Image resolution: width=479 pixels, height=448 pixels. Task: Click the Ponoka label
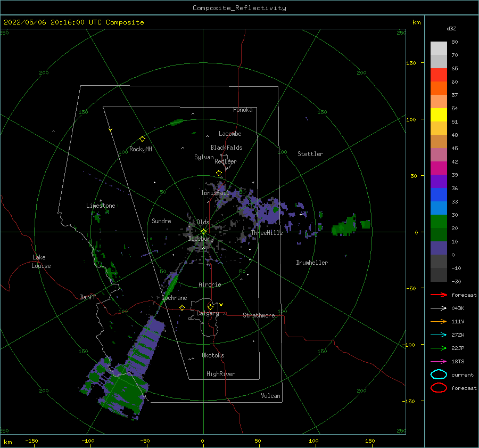(243, 110)
